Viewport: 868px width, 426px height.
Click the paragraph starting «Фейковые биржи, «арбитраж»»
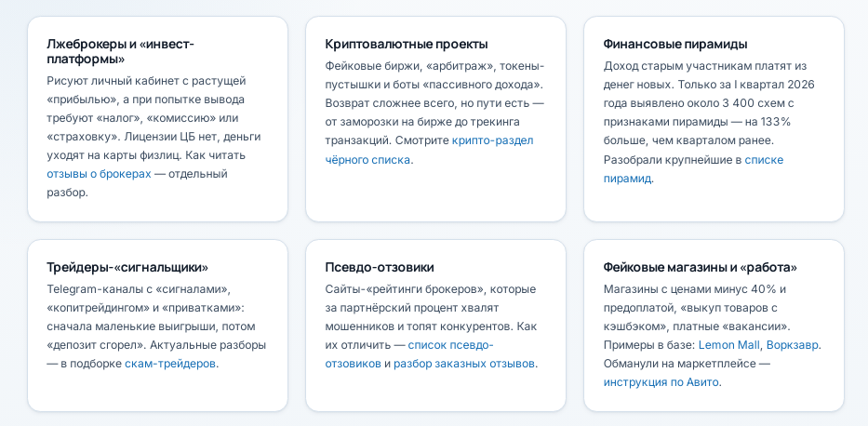[435, 113]
